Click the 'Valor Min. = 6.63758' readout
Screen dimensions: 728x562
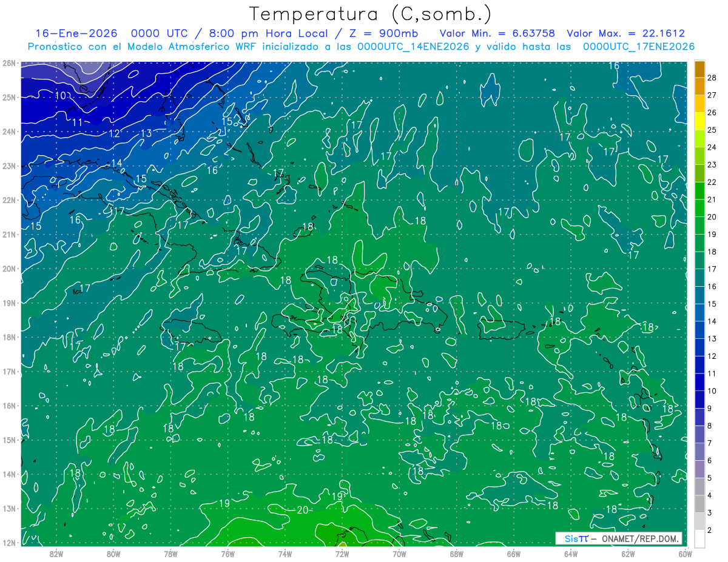pyautogui.click(x=497, y=33)
